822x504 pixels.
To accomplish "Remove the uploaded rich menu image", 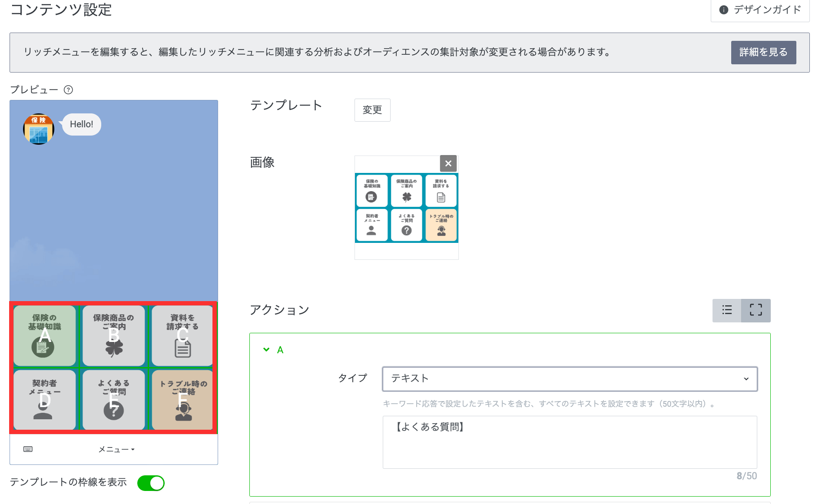I will tap(448, 163).
